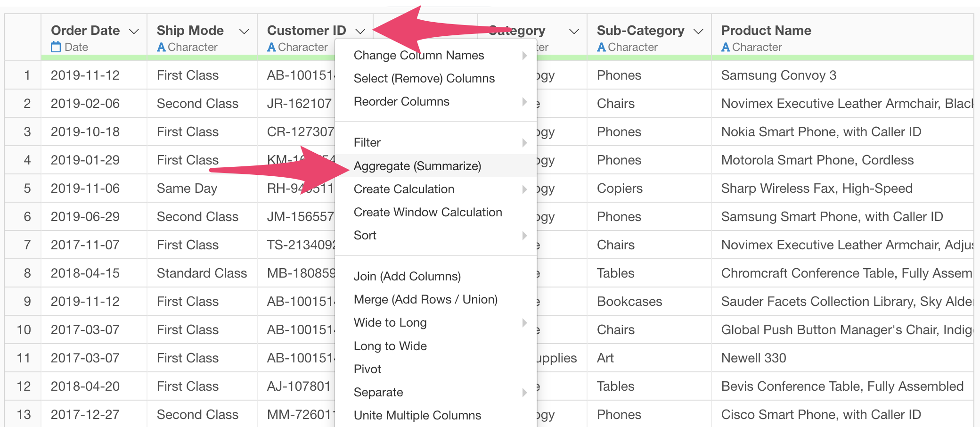Open the Order Date column dropdown
The height and width of the screenshot is (427, 980).
pyautogui.click(x=134, y=32)
